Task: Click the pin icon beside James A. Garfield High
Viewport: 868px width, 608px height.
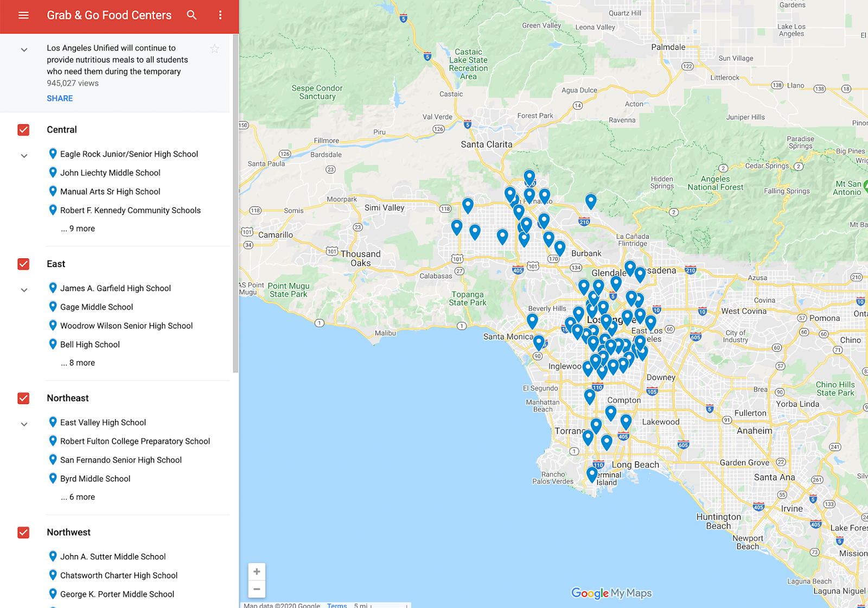Action: click(53, 288)
